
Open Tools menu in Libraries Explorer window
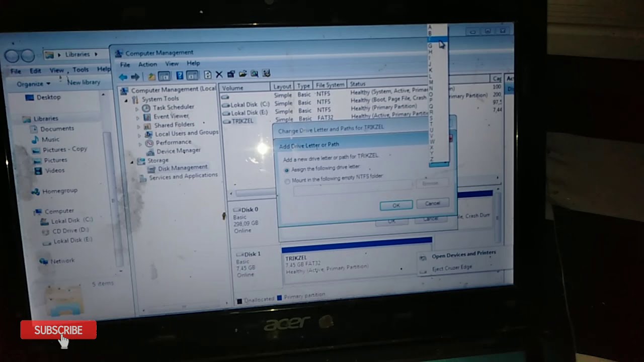point(80,70)
